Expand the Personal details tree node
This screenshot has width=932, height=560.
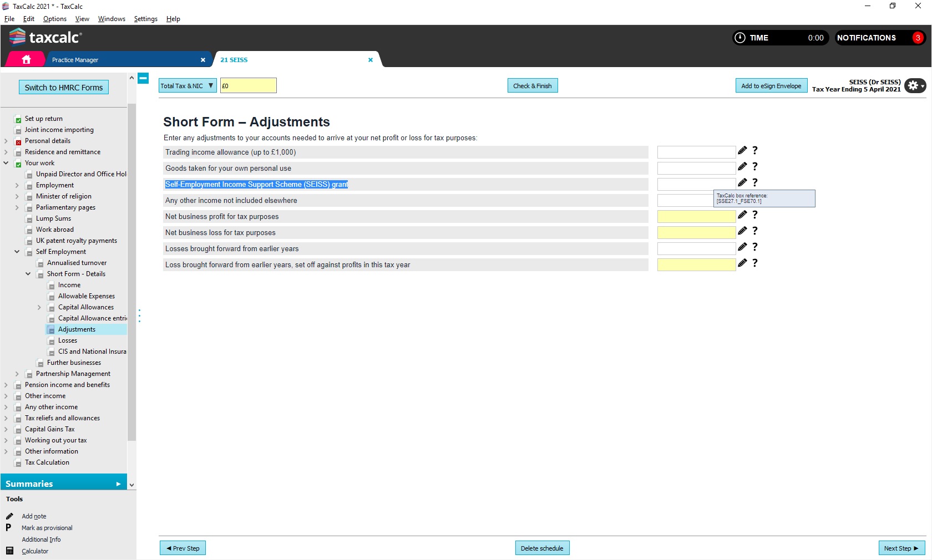6,141
